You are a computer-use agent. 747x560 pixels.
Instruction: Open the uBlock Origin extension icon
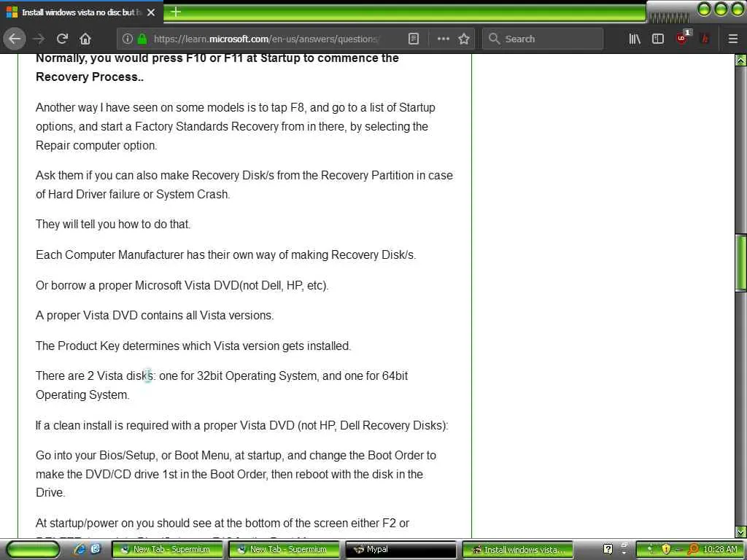682,39
